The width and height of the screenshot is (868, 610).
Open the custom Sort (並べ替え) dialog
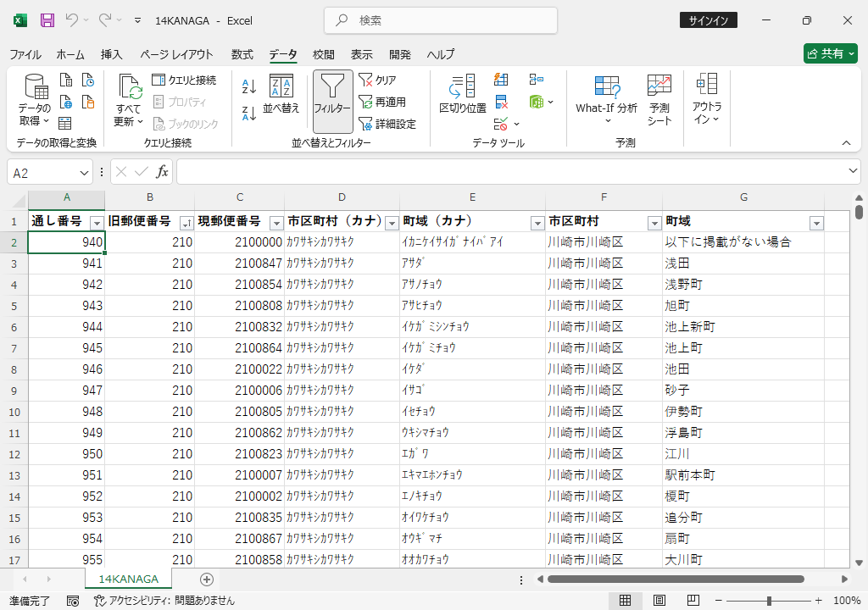[x=281, y=94]
